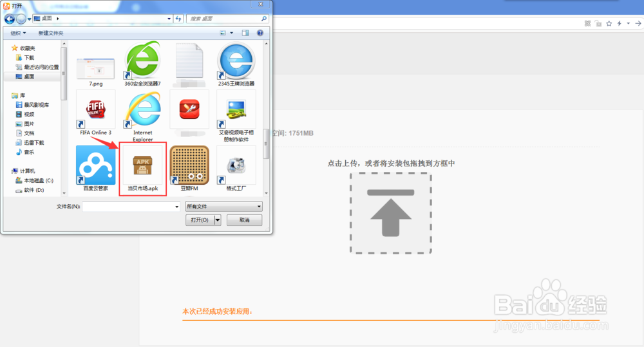Click the change view icon
The width and height of the screenshot is (644, 347).
coord(223,33)
